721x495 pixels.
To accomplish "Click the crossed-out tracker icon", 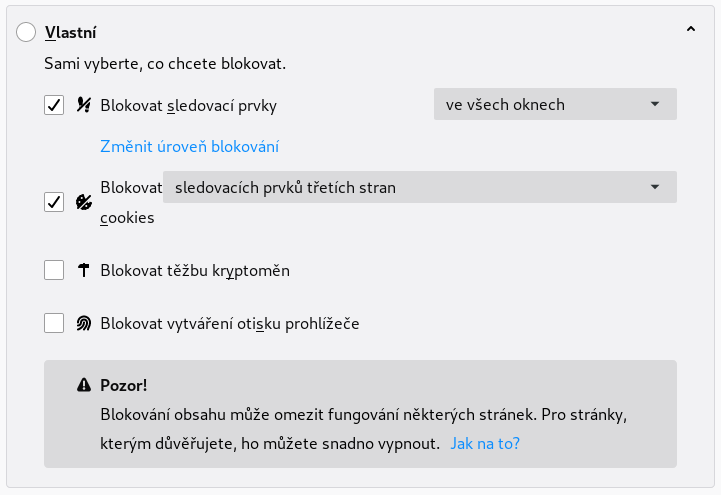I will point(84,105).
